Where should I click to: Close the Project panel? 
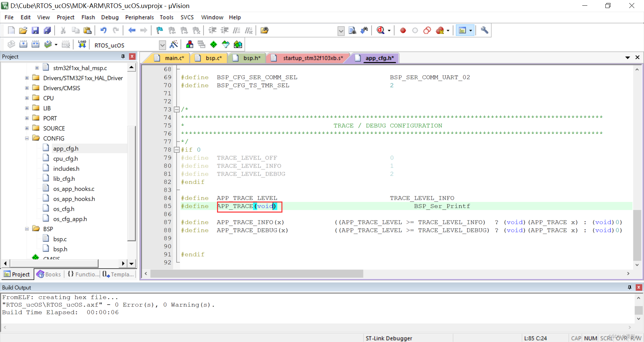[x=132, y=56]
